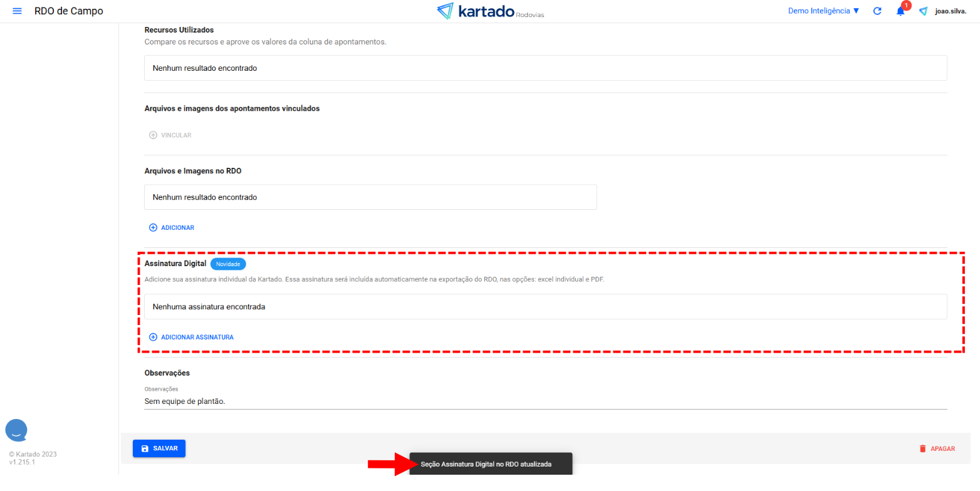The image size is (980, 491).
Task: Expand the Demo Inteligência dropdown
Action: pos(823,11)
